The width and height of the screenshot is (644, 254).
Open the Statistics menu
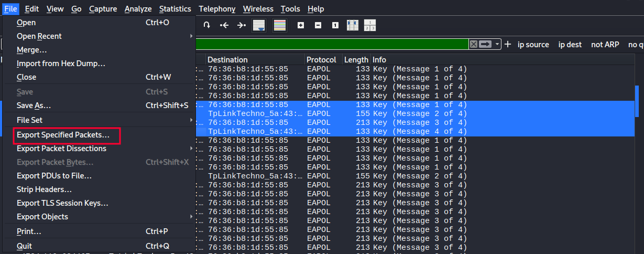coord(175,9)
